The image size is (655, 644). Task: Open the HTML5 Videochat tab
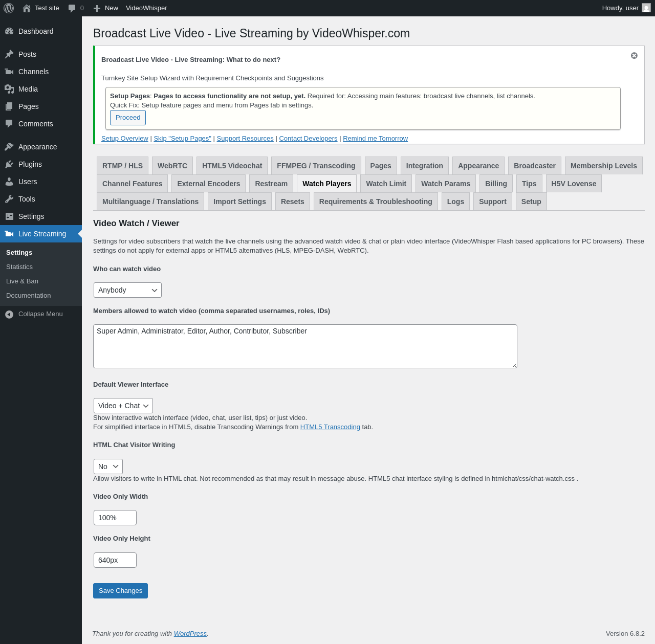pyautogui.click(x=232, y=166)
